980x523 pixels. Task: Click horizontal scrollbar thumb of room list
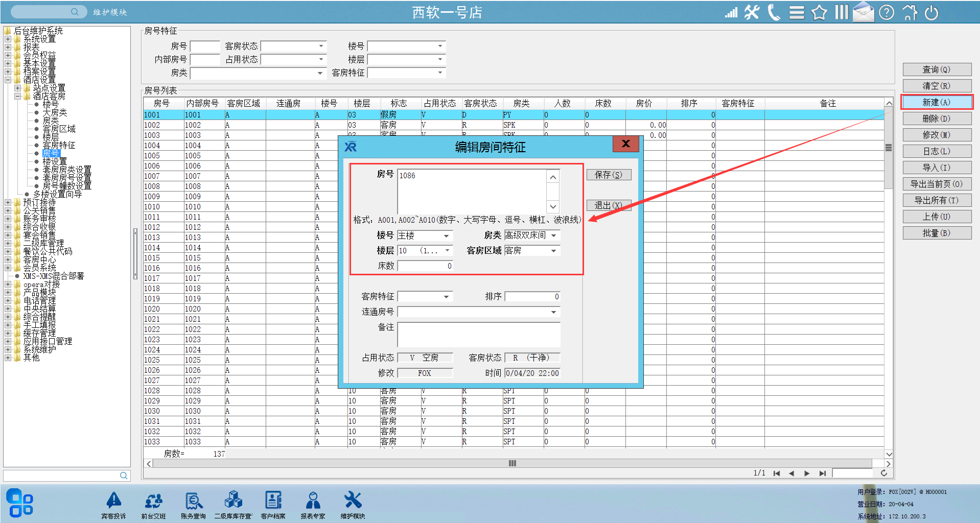point(512,463)
